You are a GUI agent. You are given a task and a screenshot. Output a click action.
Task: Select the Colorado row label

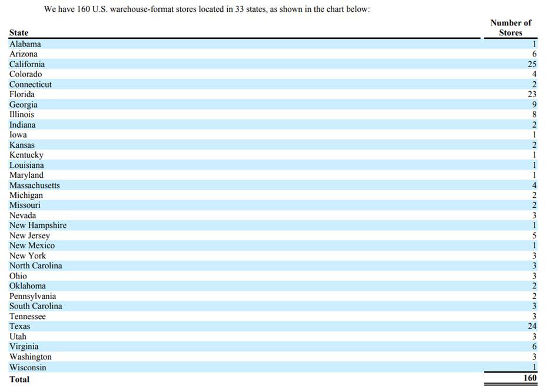26,74
